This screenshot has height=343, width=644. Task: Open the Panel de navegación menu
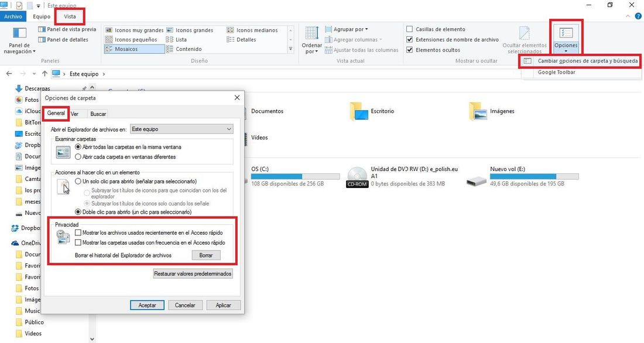[x=19, y=40]
